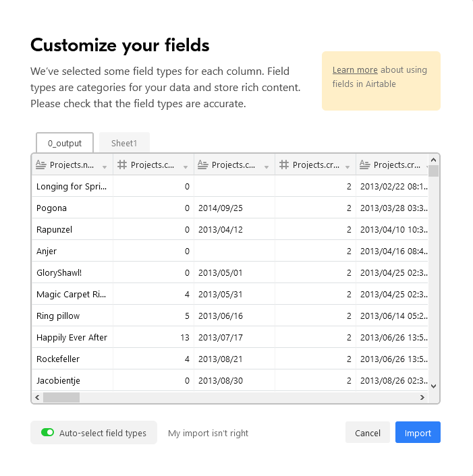473x476 pixels.
Task: Open dropdown for Projects.n... field
Action: pos(105,167)
